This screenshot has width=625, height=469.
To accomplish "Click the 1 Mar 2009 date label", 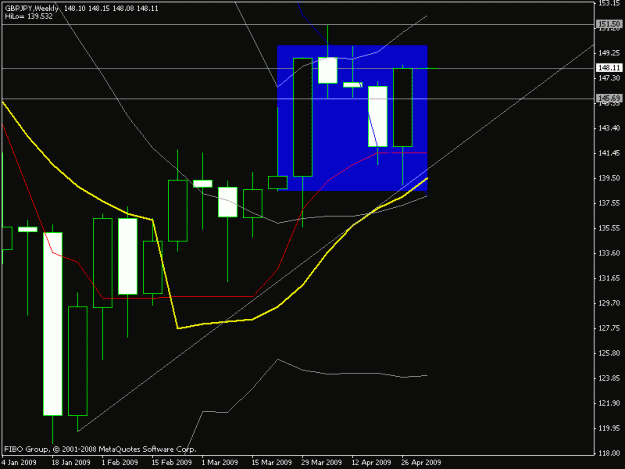I will pyautogui.click(x=220, y=463).
